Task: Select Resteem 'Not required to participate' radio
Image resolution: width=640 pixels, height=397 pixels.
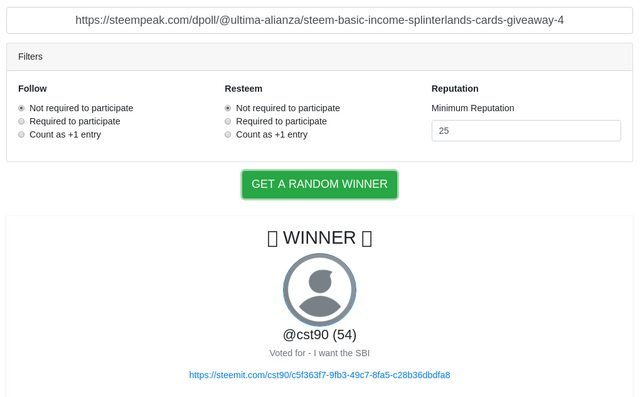Action: coord(228,108)
